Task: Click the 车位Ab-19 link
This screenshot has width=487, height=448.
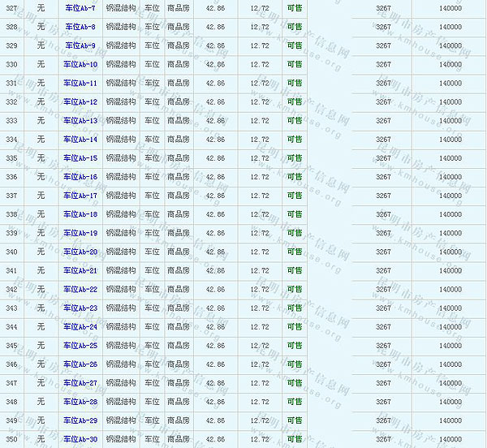Action: click(80, 233)
